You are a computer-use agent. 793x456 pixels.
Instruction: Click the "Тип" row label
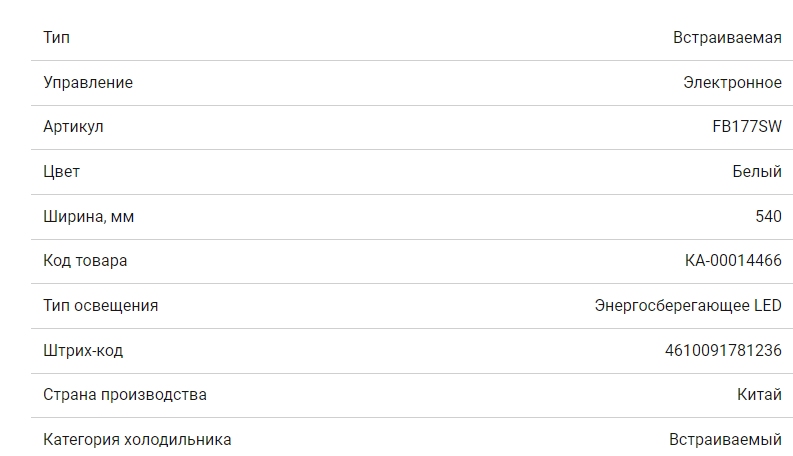(x=57, y=38)
